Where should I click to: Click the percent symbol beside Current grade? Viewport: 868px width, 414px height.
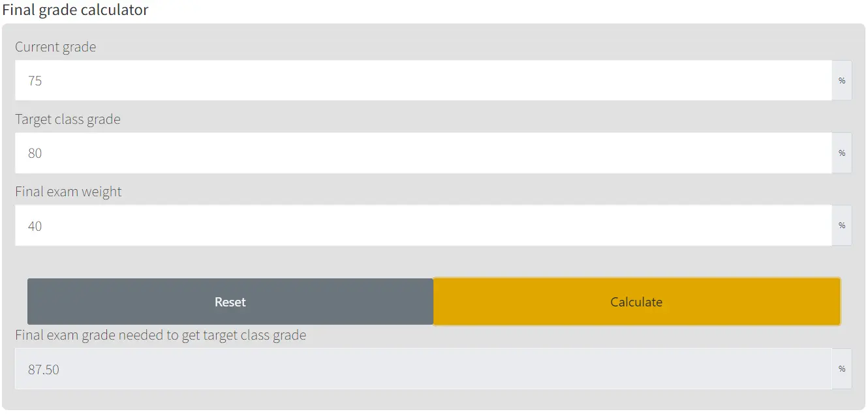pyautogui.click(x=842, y=81)
